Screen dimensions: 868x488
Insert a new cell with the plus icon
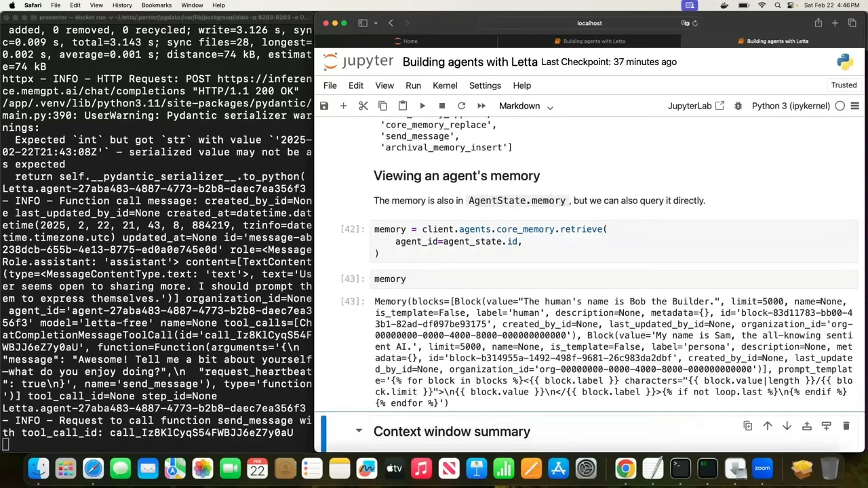(x=343, y=106)
